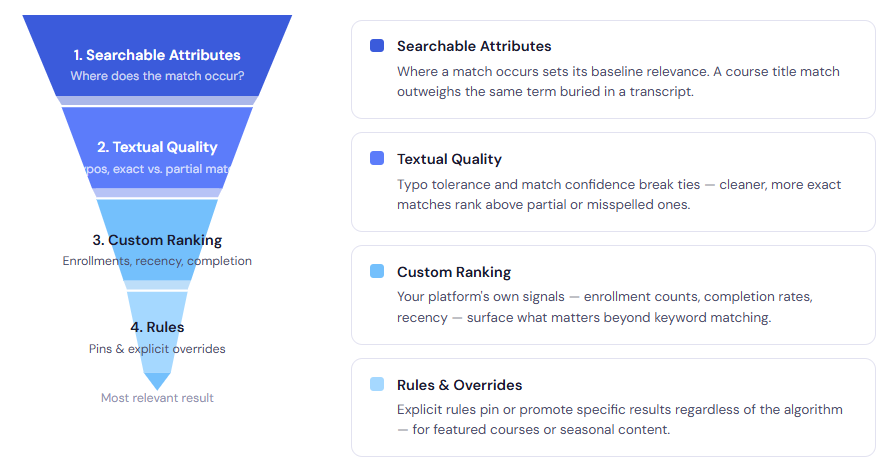Click the Textual Quality card's blue swatch
890x474 pixels.
click(x=377, y=159)
